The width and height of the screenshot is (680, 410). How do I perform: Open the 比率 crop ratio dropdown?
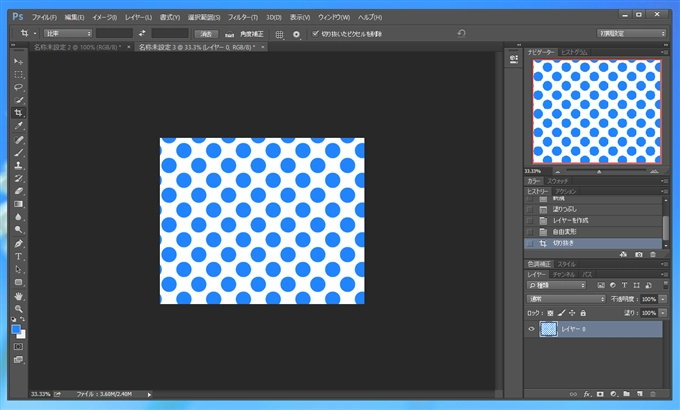[x=68, y=33]
